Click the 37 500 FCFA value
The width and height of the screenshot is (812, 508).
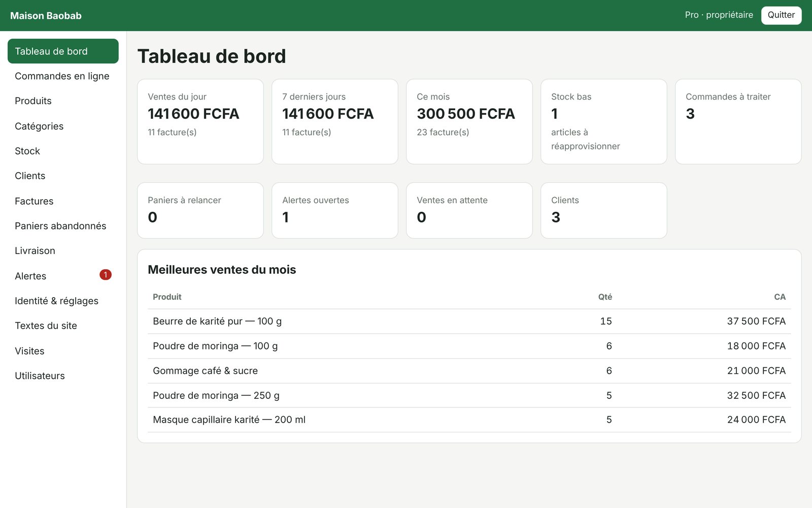756,322
